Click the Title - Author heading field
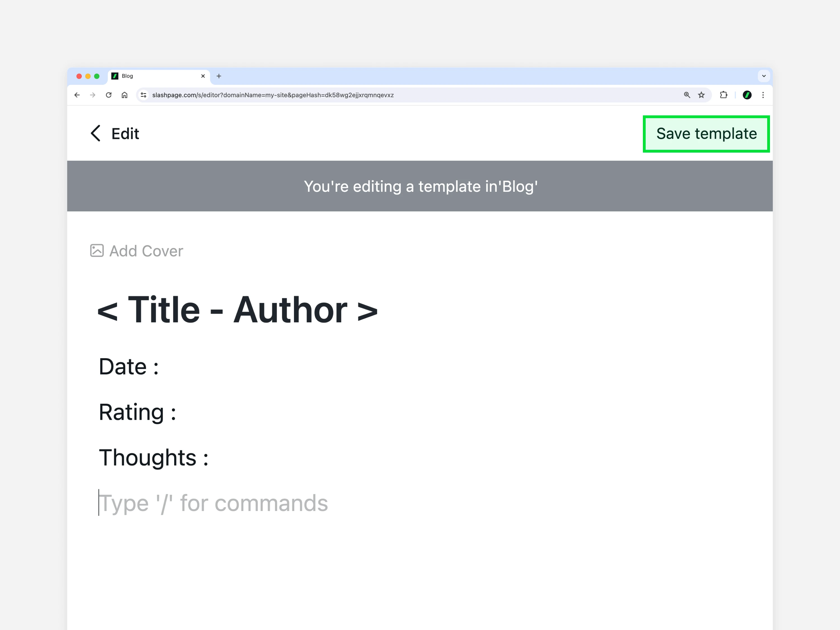Screen dimensions: 840x630 (x=238, y=310)
